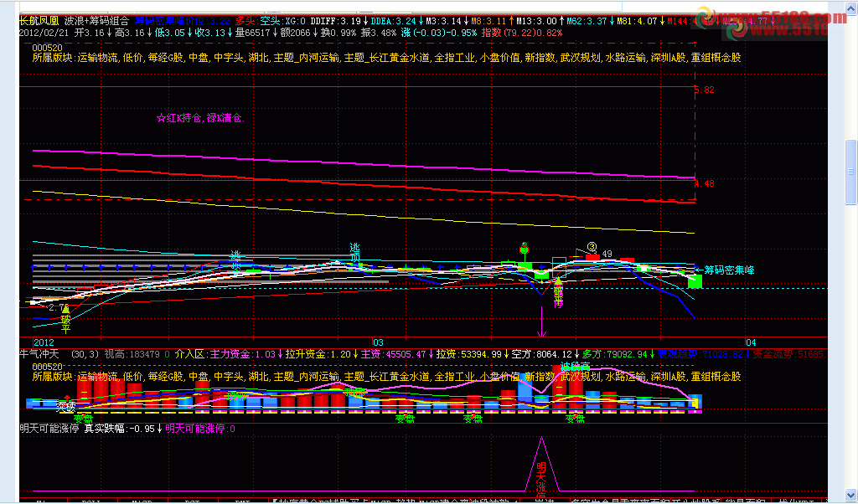Click the 4.48 price level label

coord(705,183)
